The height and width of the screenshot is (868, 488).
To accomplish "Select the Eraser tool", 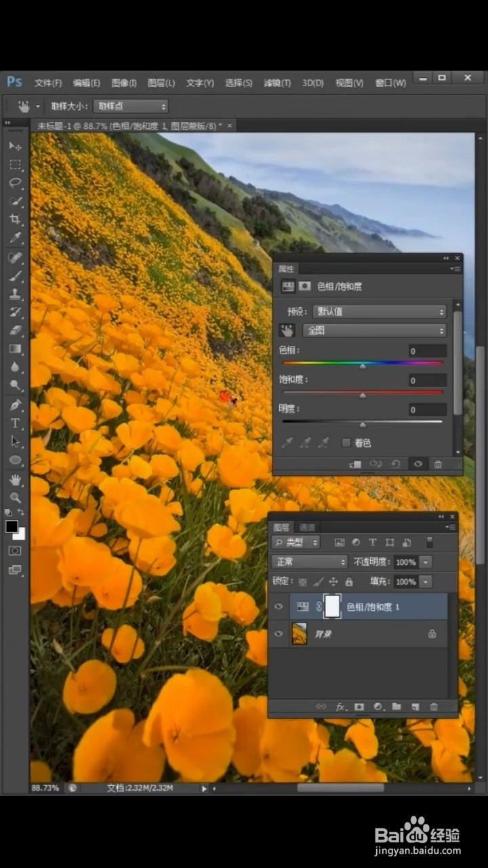I will (x=15, y=331).
